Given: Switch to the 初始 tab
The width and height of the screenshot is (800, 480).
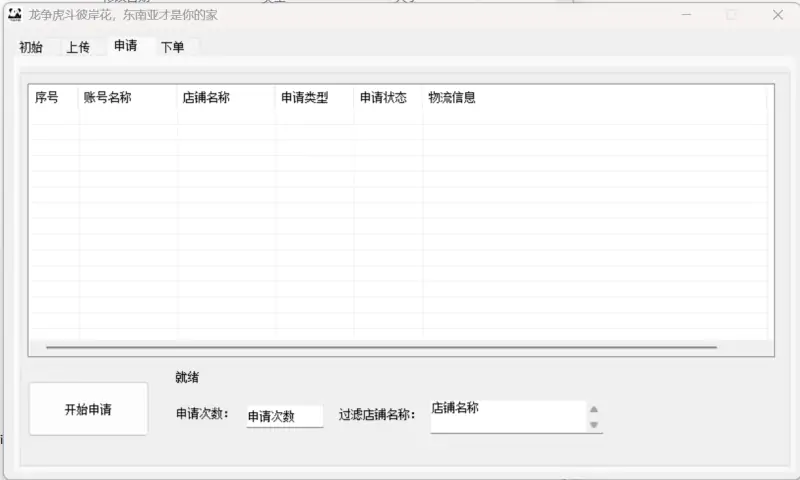Looking at the screenshot, I should (x=31, y=47).
